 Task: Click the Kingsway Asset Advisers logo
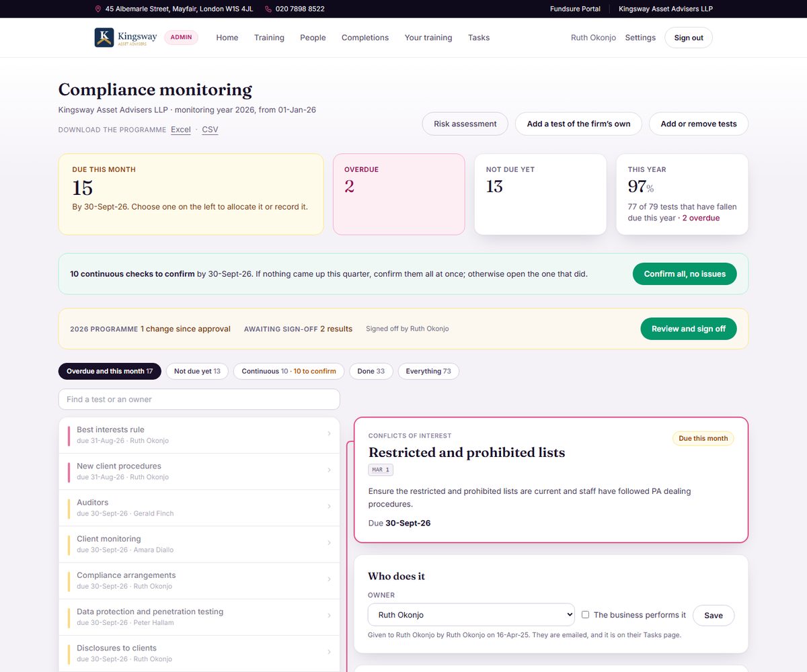(x=126, y=38)
